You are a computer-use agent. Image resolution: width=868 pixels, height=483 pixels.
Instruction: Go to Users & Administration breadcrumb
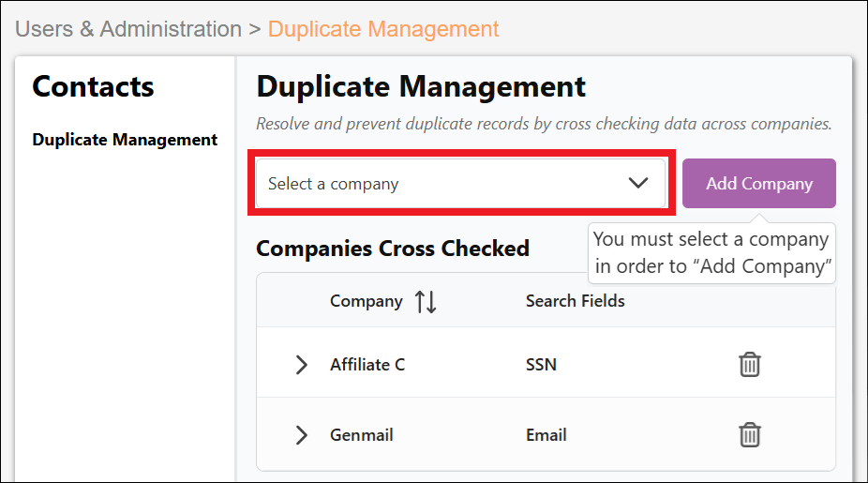(x=128, y=29)
